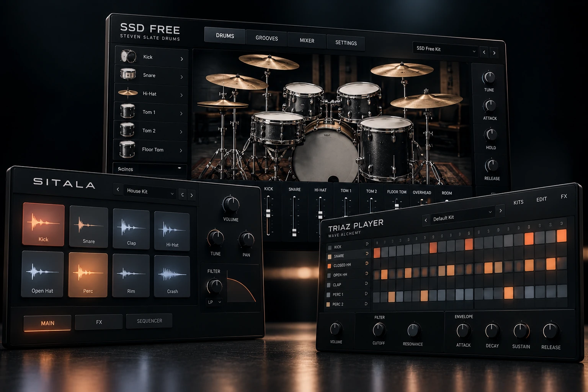
Task: Toggle the SNARE track checkbox in Triaz Player
Action: [x=330, y=256]
